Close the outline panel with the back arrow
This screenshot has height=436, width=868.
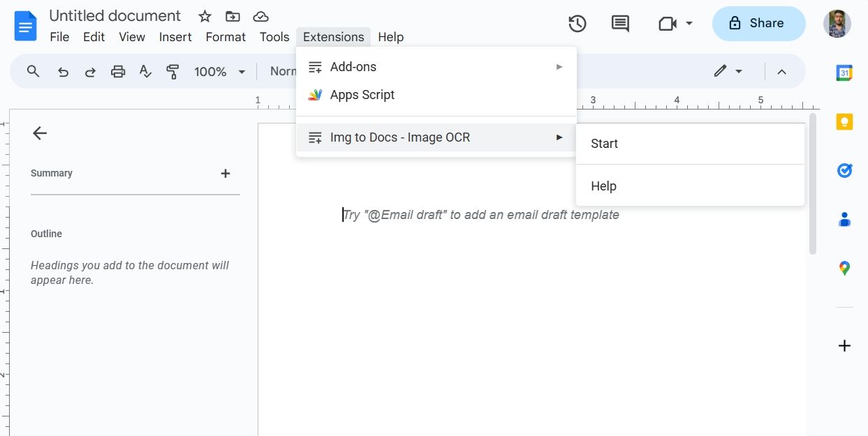[40, 133]
